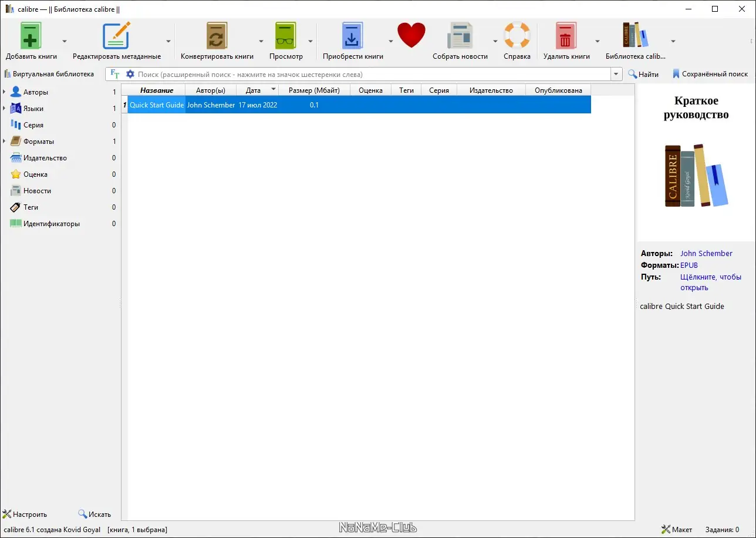
Task: Sort books by the Title column header
Action: (157, 90)
